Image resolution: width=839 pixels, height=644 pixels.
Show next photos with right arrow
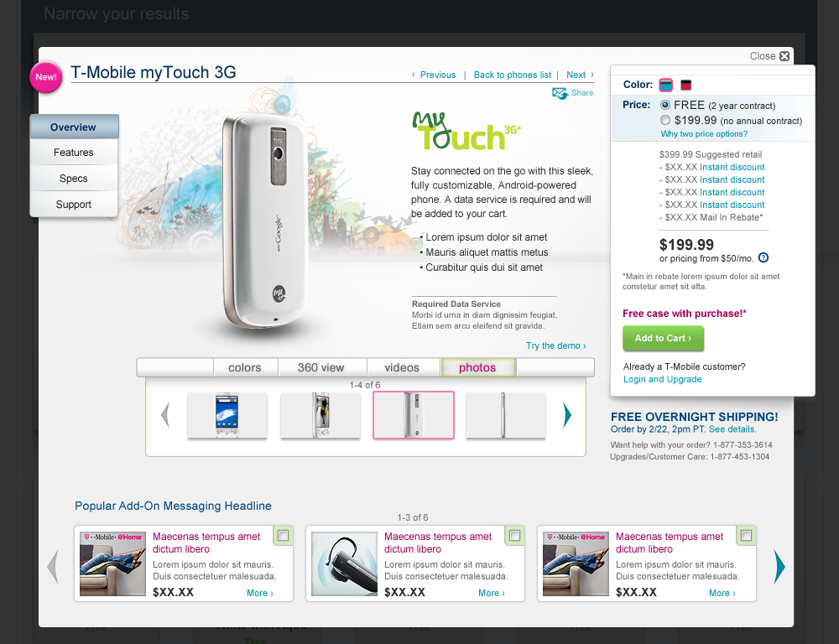[x=567, y=415]
